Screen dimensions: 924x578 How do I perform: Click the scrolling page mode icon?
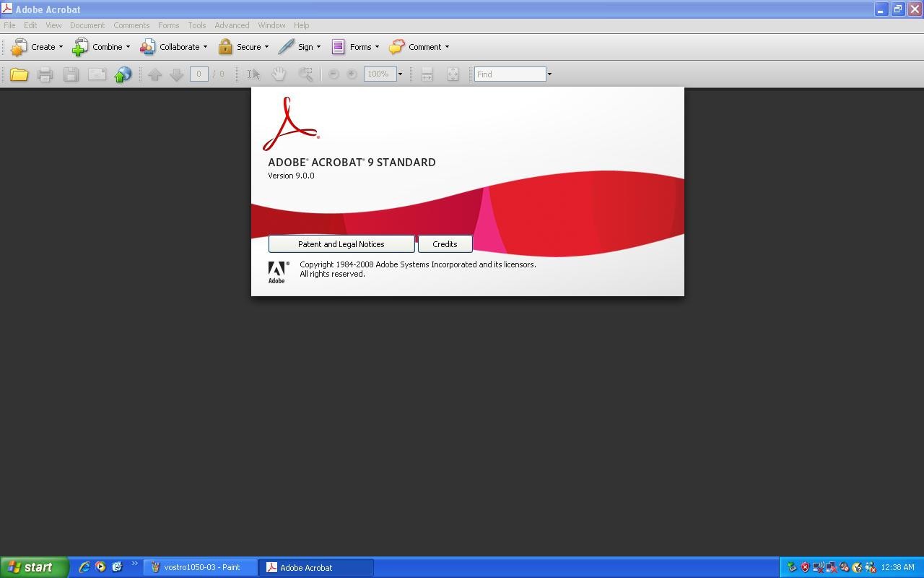point(427,74)
